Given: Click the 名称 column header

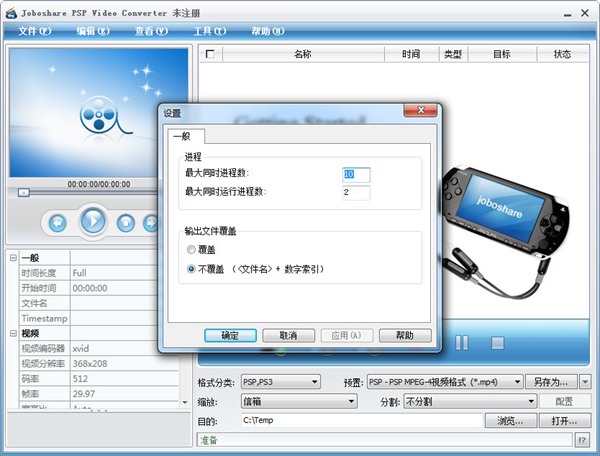Looking at the screenshot, I should (x=303, y=54).
